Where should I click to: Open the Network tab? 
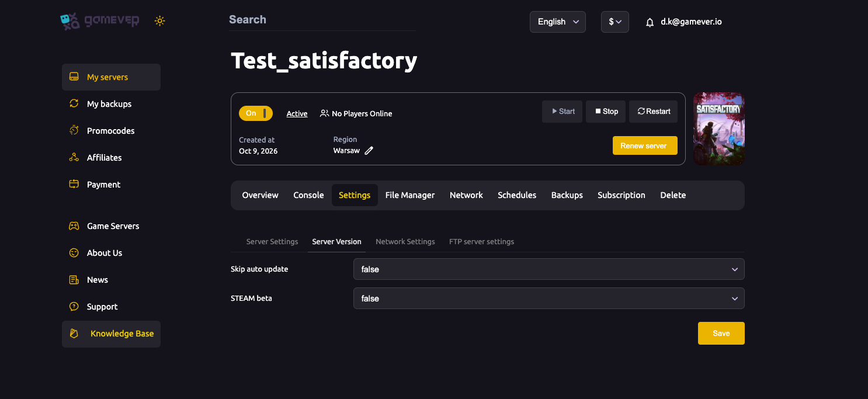pyautogui.click(x=466, y=195)
